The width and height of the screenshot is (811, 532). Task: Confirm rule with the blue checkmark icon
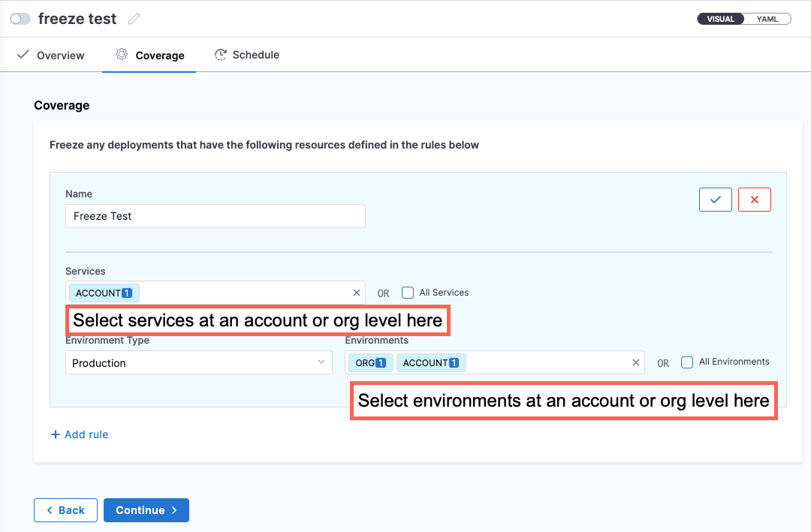(715, 200)
